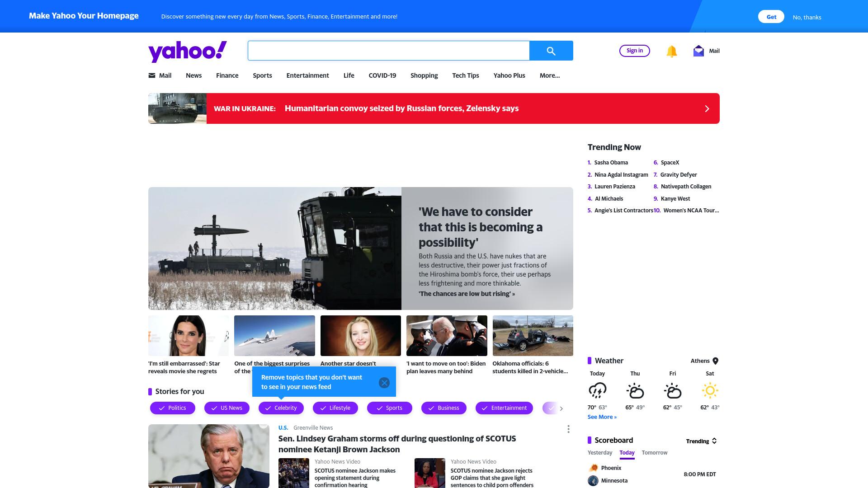The image size is (868, 488).
Task: Open Jackson rejects GOP claims video thumbnail
Action: (430, 473)
